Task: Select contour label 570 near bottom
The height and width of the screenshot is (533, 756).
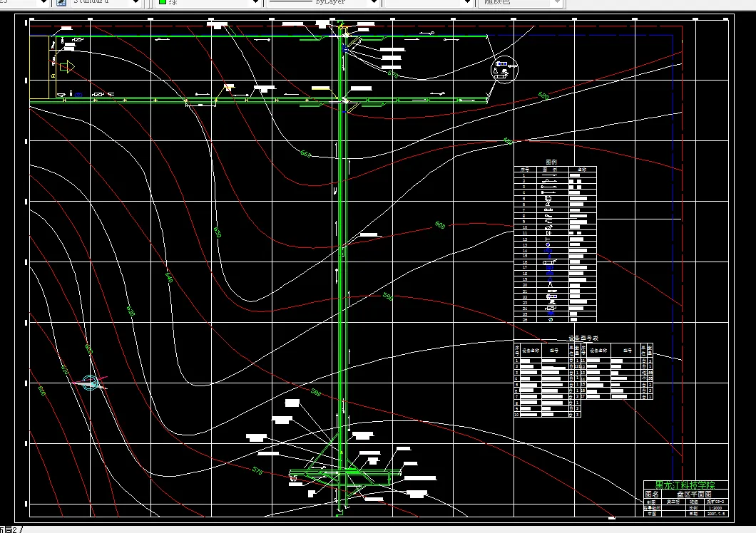Action: tap(257, 470)
